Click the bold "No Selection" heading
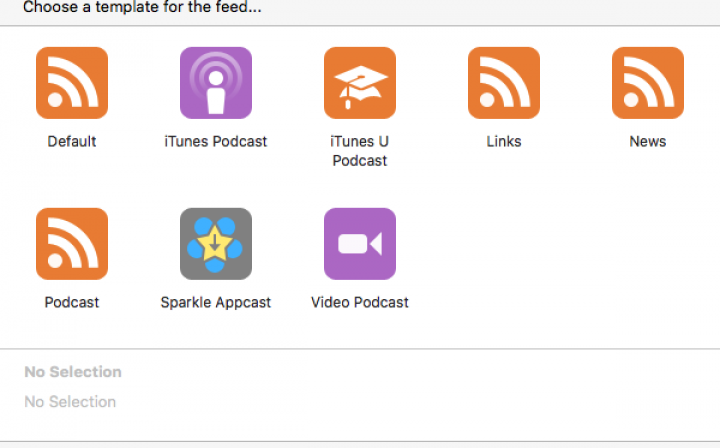Viewport: 720px width, 448px height. [x=73, y=372]
